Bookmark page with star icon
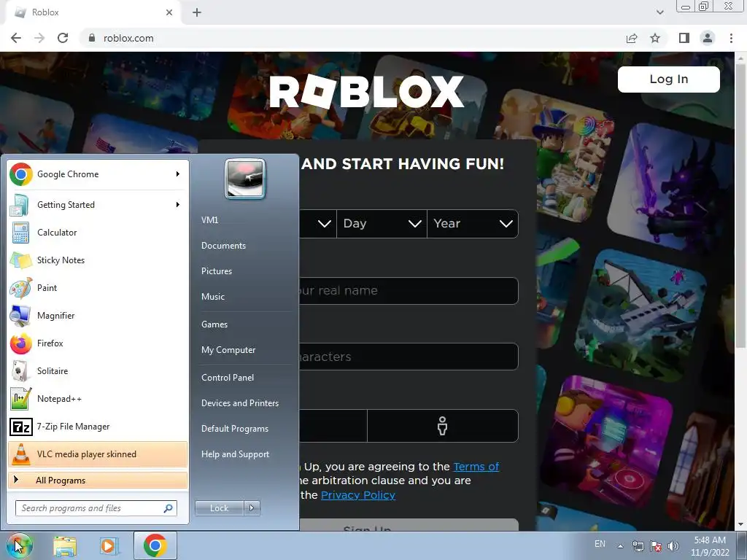Screen dimensions: 747x560 656,38
